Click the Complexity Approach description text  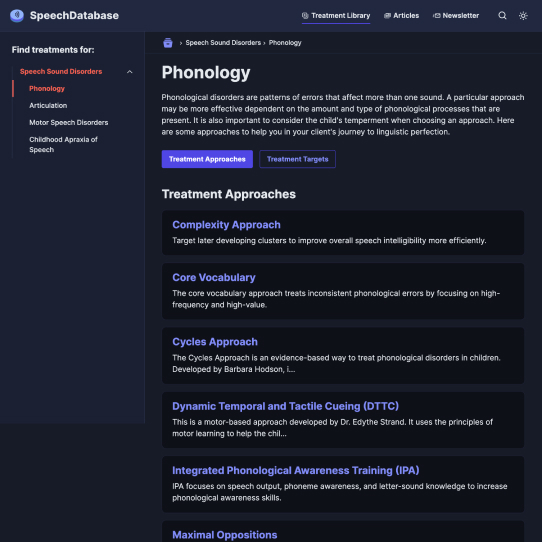click(329, 241)
